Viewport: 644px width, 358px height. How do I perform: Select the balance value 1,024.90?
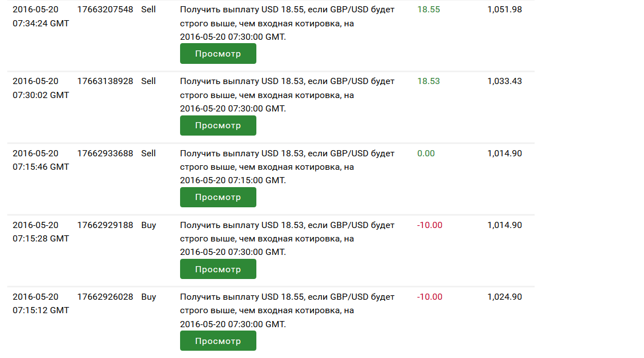(504, 297)
